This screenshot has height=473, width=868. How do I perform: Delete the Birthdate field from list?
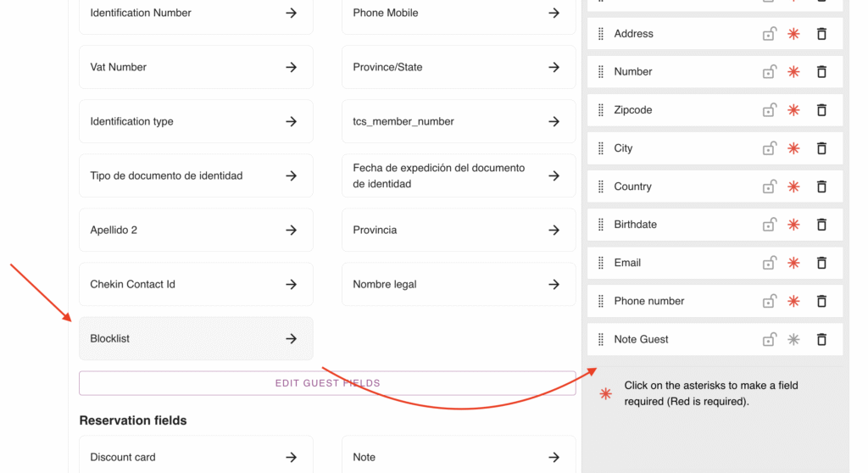tap(821, 225)
